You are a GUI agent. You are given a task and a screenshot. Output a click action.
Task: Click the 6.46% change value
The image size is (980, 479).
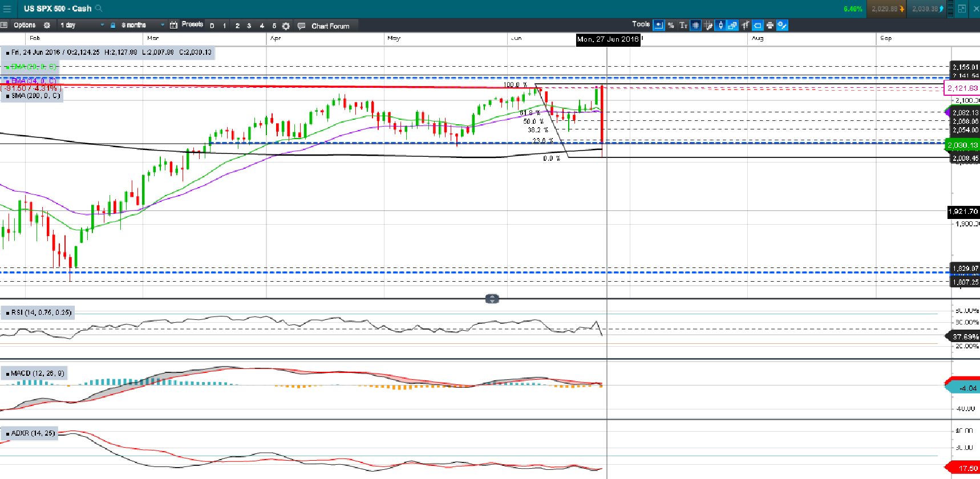point(853,9)
